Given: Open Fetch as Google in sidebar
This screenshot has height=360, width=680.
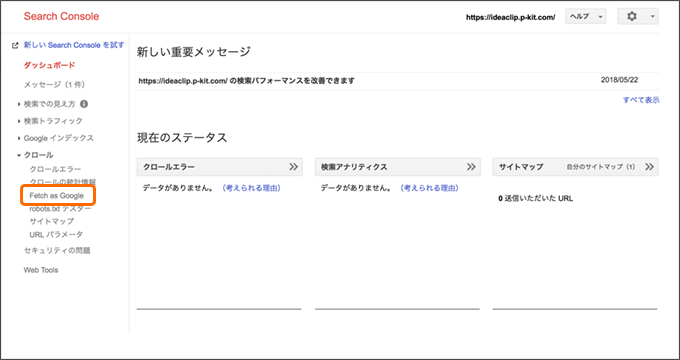Looking at the screenshot, I should (x=56, y=196).
